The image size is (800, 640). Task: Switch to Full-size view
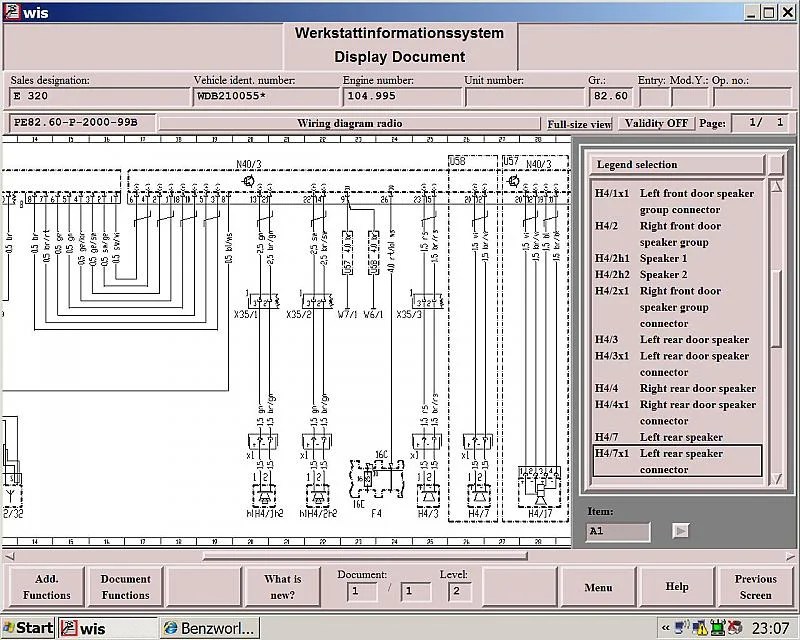[579, 124]
